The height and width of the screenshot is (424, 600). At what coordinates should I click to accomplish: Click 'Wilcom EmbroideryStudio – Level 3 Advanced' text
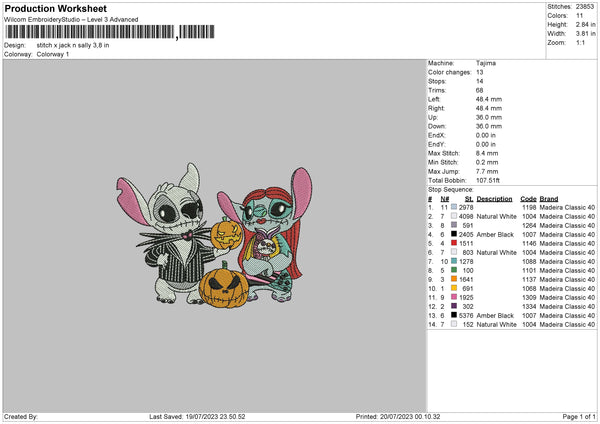71,20
